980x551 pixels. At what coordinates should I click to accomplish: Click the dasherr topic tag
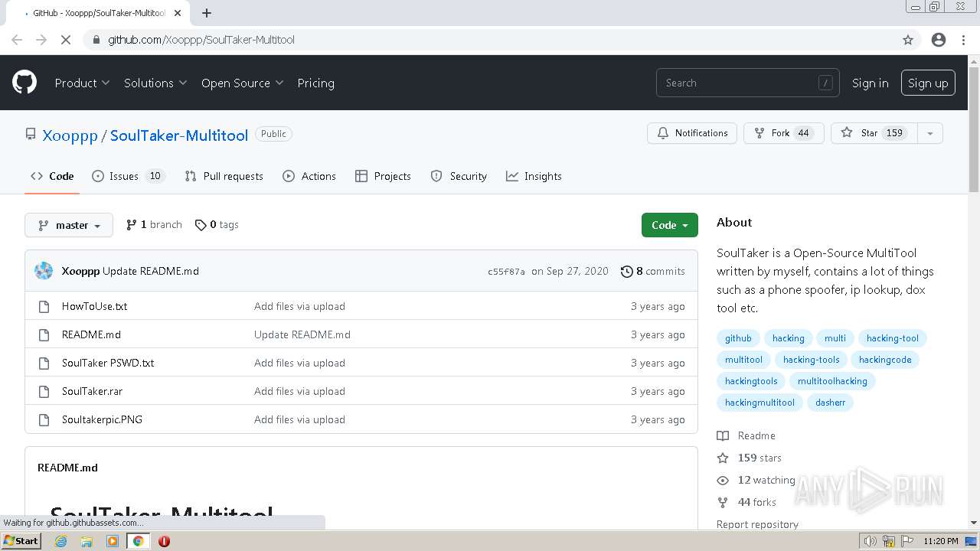click(830, 403)
